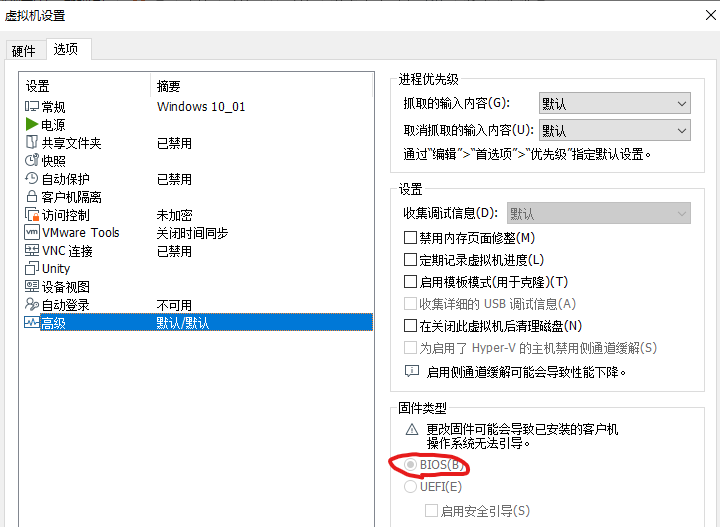720x527 pixels.
Task: Switch to the 选项 tab
Action: [68, 49]
